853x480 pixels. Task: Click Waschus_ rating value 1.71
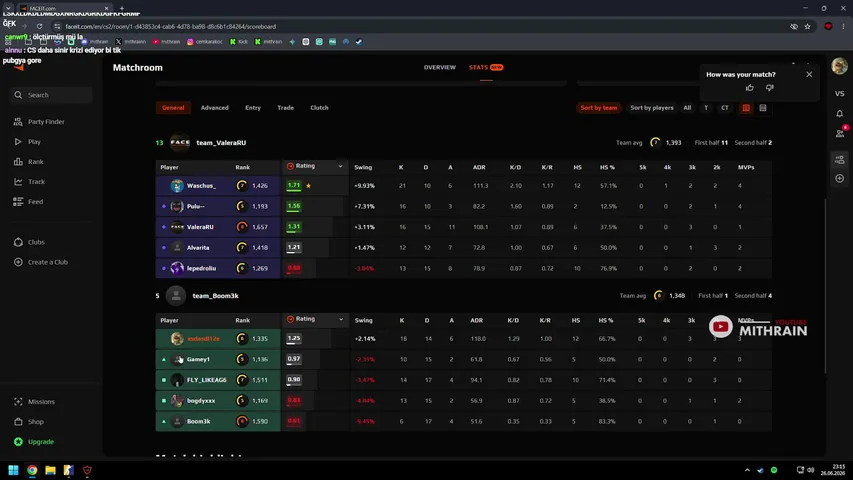294,186
